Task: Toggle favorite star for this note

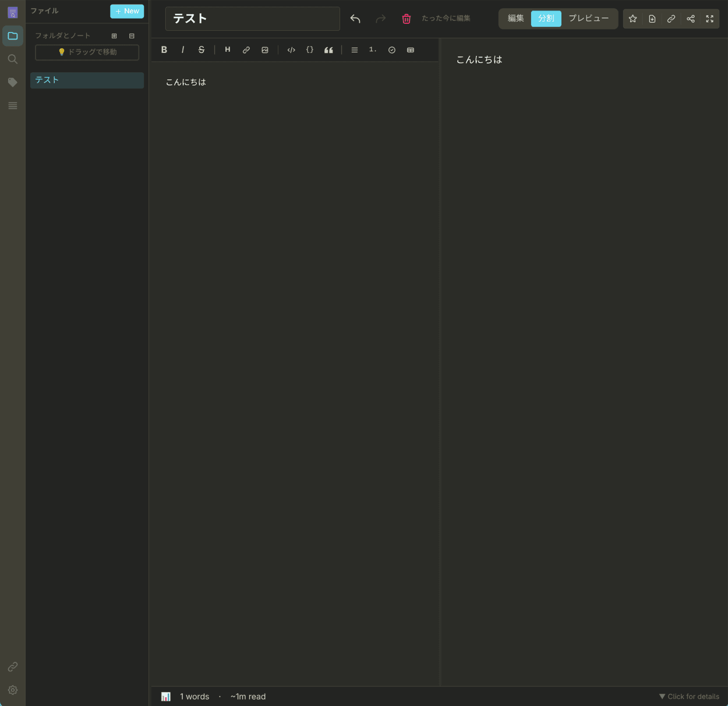Action: 633,19
